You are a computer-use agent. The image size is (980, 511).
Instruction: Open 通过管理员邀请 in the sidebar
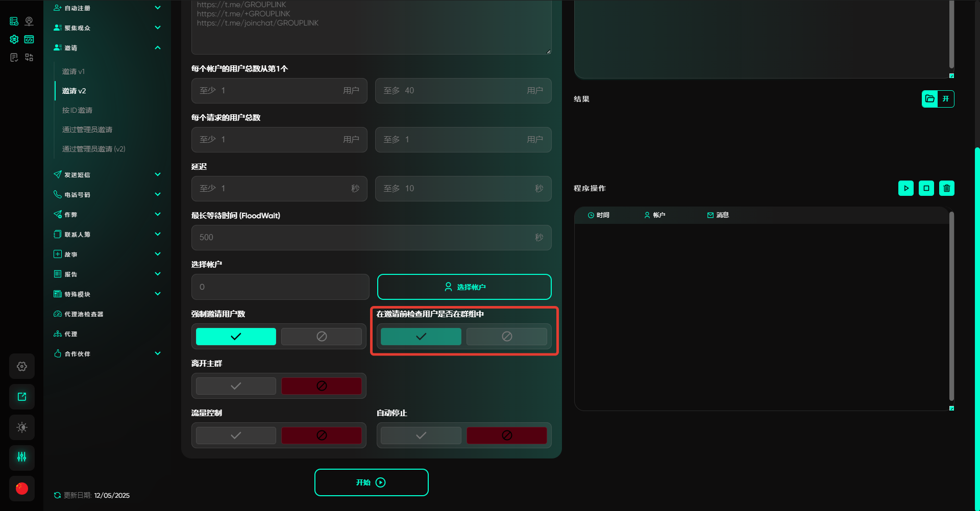point(87,130)
